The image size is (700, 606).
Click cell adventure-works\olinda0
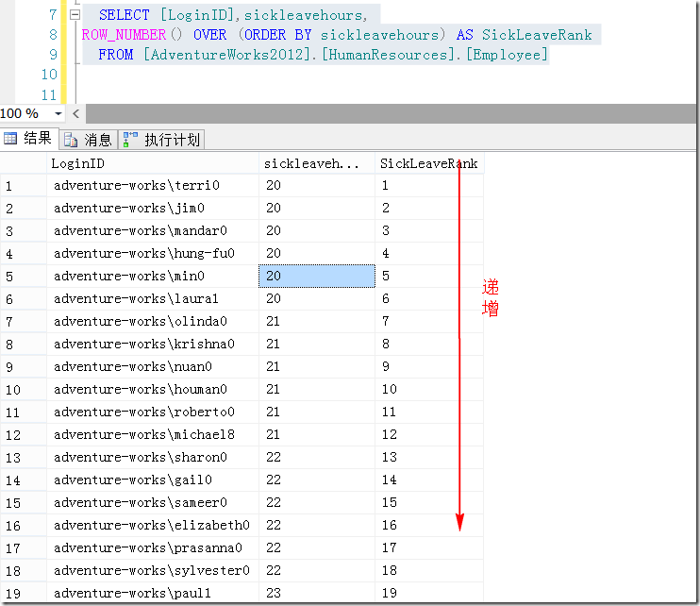click(152, 321)
